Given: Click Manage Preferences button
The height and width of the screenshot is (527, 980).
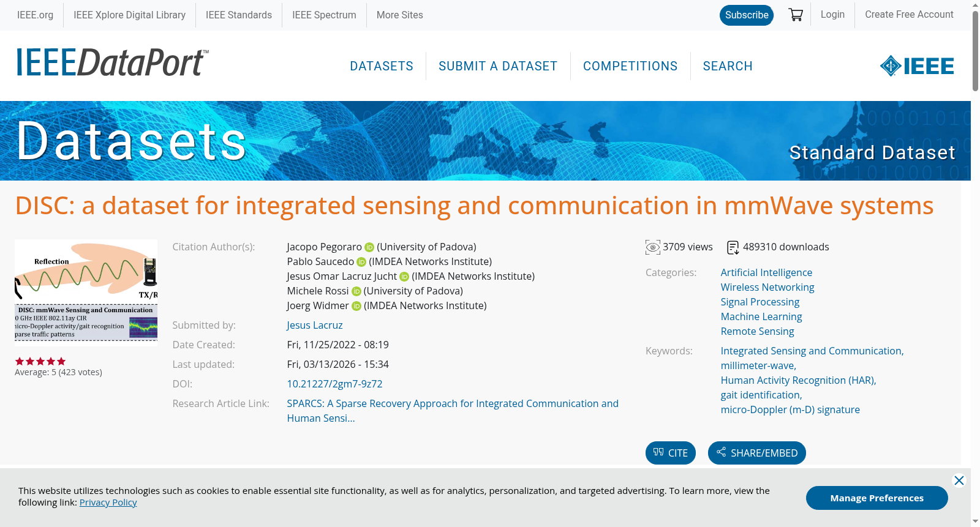Looking at the screenshot, I should click(x=877, y=498).
